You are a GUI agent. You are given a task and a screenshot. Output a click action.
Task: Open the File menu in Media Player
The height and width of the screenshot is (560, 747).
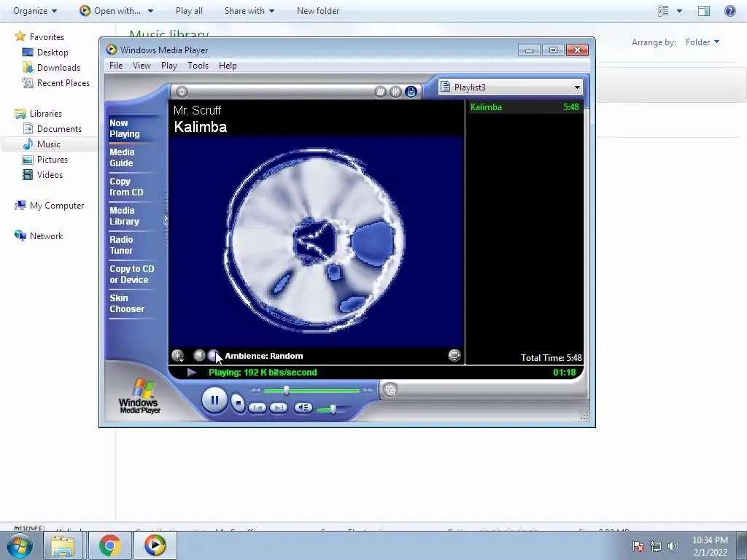coord(116,65)
